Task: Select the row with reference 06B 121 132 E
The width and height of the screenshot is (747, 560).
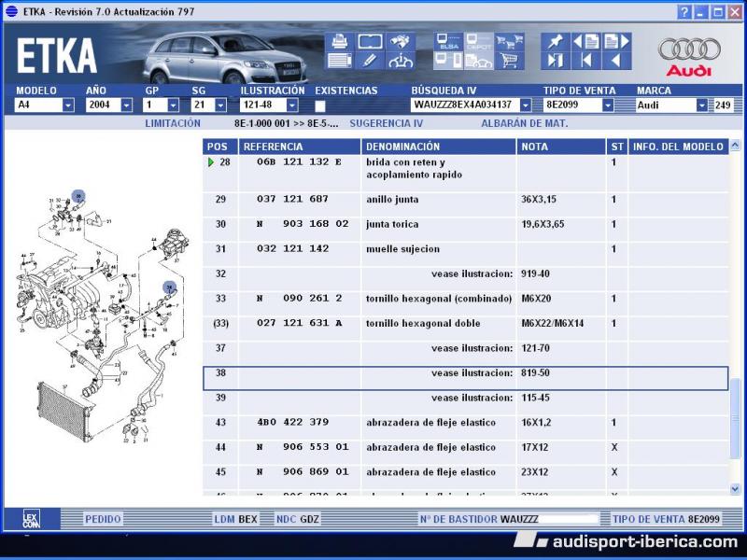Action: pyautogui.click(x=465, y=174)
